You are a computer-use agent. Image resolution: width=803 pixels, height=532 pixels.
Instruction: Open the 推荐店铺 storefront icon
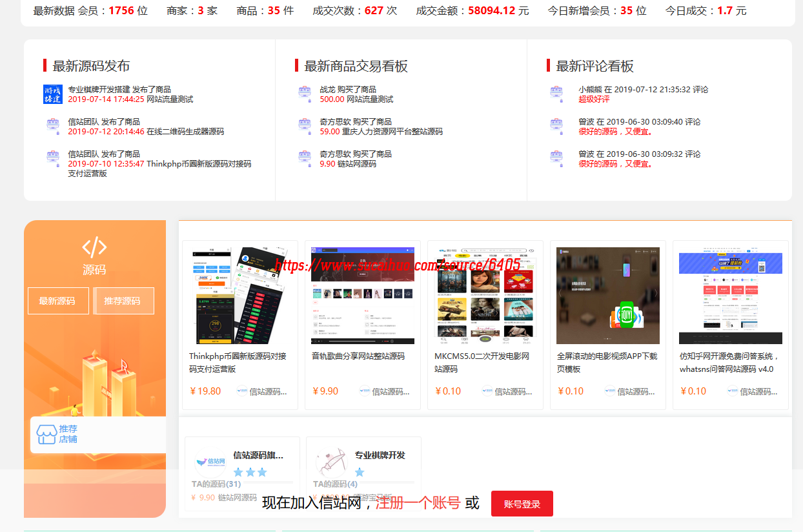pos(46,435)
